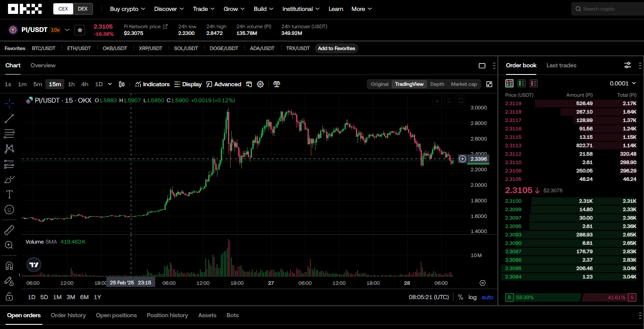Screen dimensions: 644x329
Task: Switch to the Last trades tab
Action: tap(561, 65)
